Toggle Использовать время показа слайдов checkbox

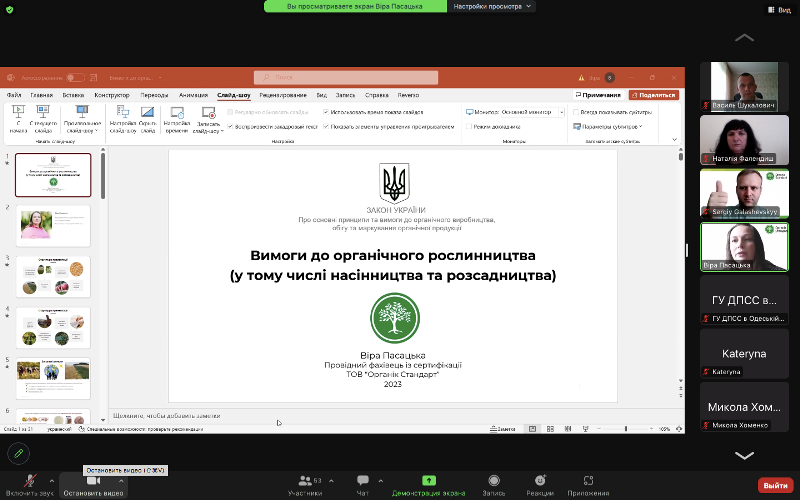[x=326, y=112]
